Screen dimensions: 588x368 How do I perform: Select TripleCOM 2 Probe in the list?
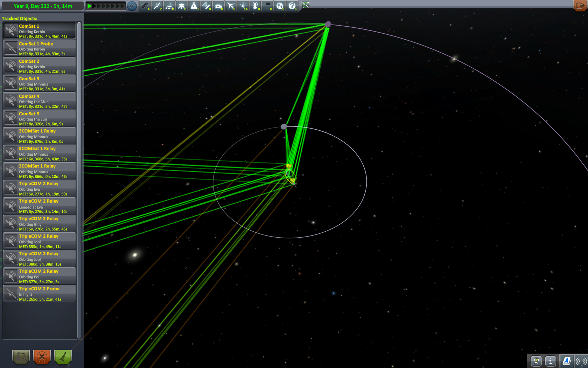click(x=39, y=294)
